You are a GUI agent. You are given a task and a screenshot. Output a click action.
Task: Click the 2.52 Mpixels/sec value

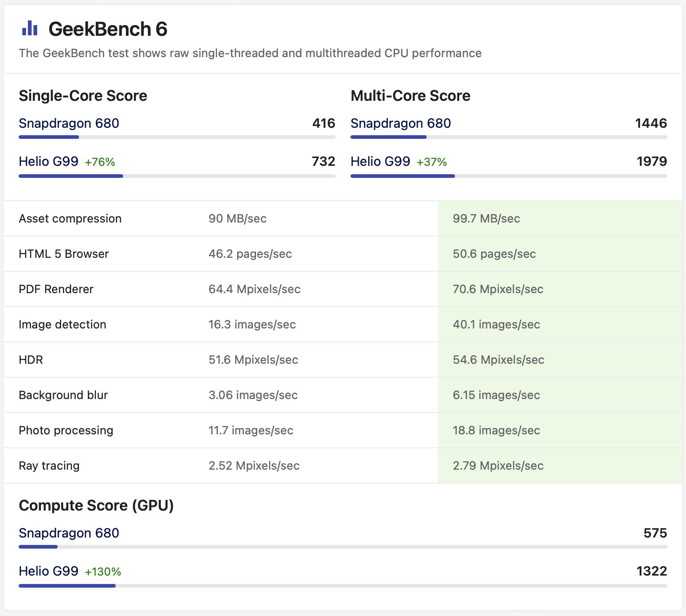254,465
